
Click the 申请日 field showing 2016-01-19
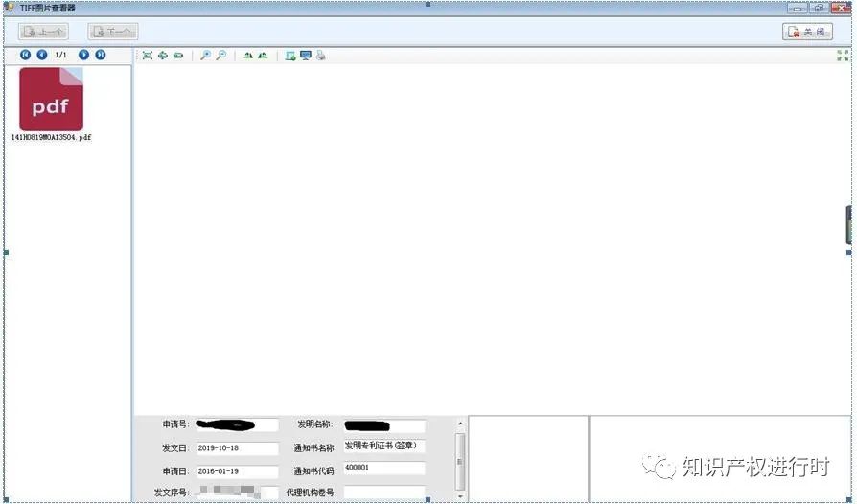pos(237,471)
